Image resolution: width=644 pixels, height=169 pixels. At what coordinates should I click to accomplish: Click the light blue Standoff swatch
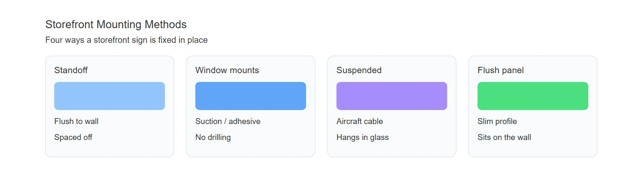click(x=109, y=96)
